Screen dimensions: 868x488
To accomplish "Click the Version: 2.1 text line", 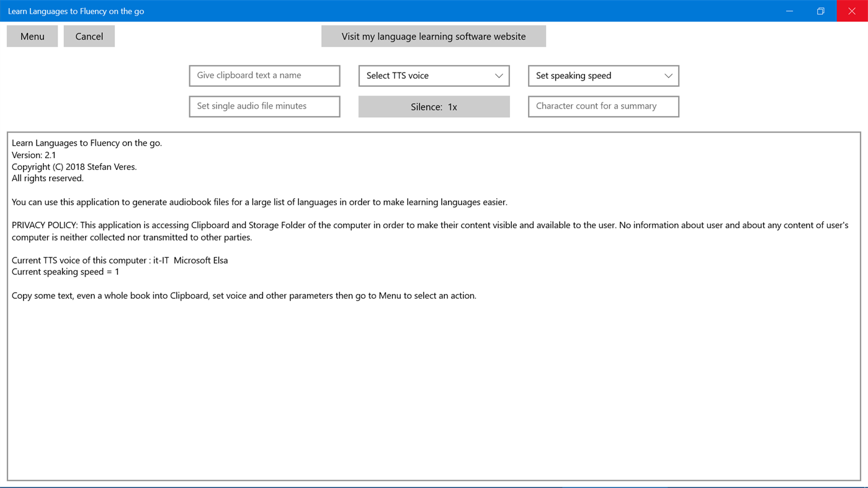I will [x=34, y=154].
